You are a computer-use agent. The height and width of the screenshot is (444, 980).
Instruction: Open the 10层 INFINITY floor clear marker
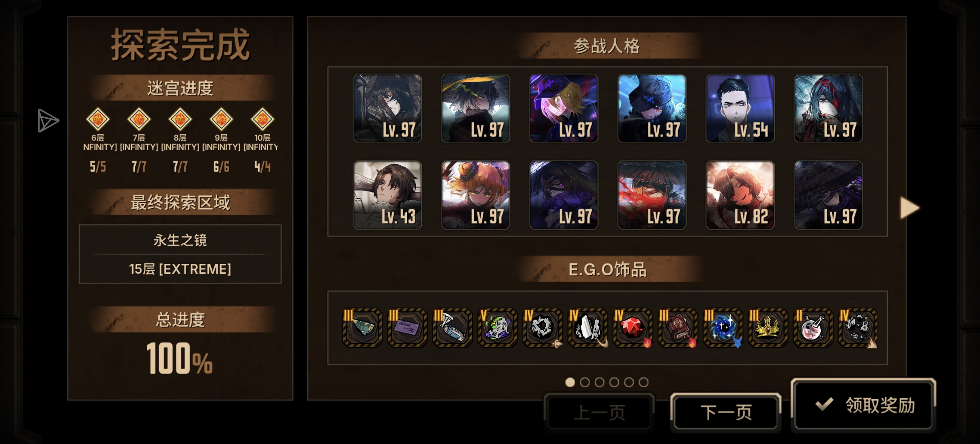pyautogui.click(x=262, y=119)
